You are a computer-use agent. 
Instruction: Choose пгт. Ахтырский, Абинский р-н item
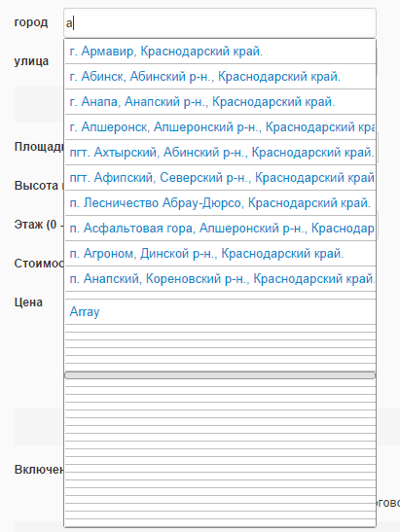[220, 153]
